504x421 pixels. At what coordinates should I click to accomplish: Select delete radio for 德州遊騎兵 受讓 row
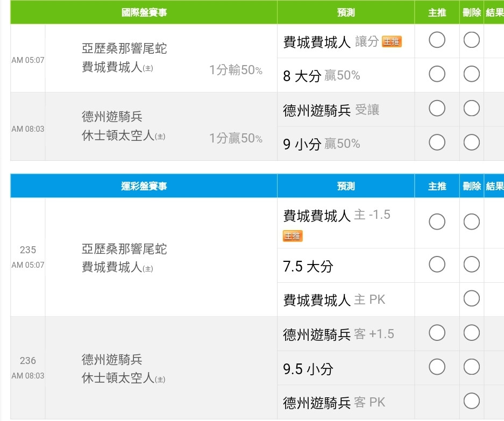pos(472,108)
